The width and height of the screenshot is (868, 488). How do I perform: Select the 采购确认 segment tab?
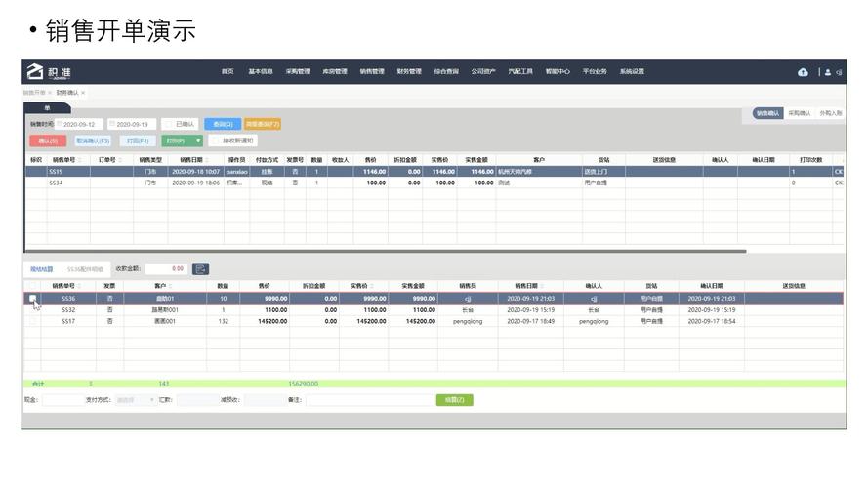(x=800, y=113)
